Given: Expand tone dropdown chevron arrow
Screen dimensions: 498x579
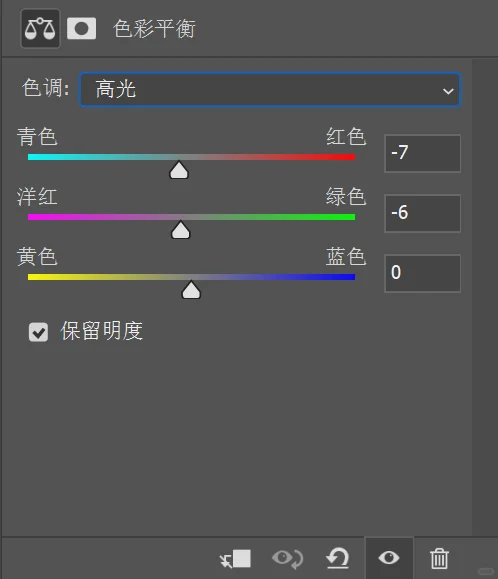Looking at the screenshot, I should (x=448, y=91).
